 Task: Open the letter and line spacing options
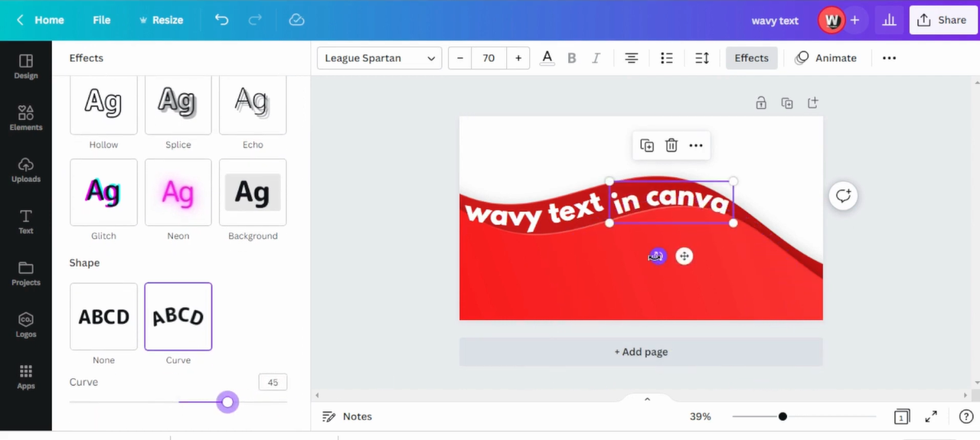click(x=702, y=58)
